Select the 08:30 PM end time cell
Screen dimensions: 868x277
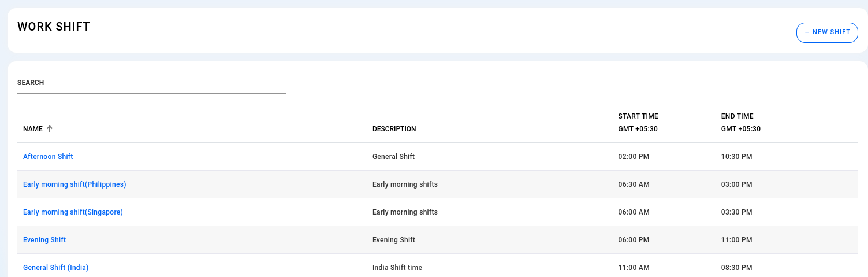click(x=737, y=268)
